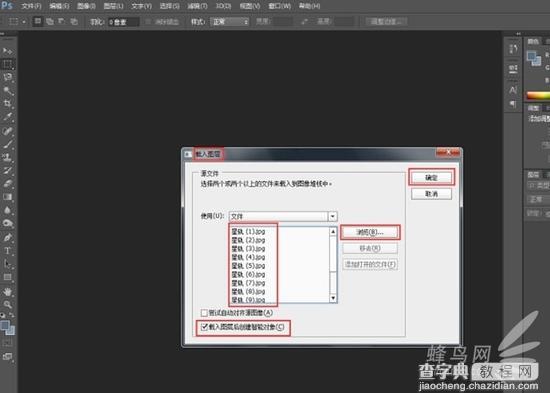The height and width of the screenshot is (393, 550).
Task: Select the Gradient tool
Action: pyautogui.click(x=7, y=197)
